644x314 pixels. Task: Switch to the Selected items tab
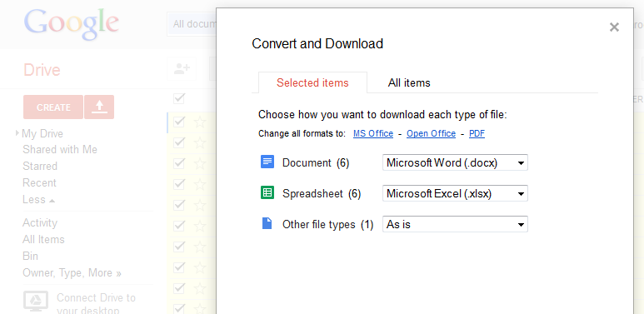pyautogui.click(x=312, y=83)
